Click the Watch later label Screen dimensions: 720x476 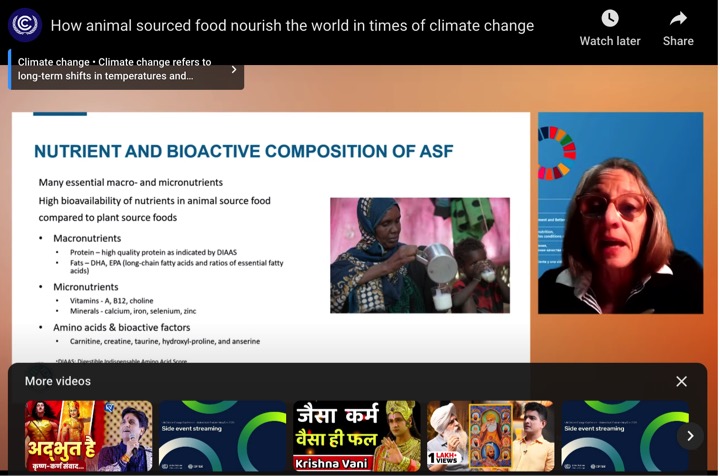tap(610, 41)
